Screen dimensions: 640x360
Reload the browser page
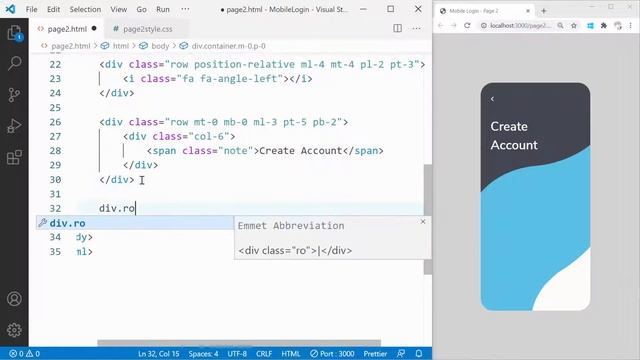[x=467, y=25]
